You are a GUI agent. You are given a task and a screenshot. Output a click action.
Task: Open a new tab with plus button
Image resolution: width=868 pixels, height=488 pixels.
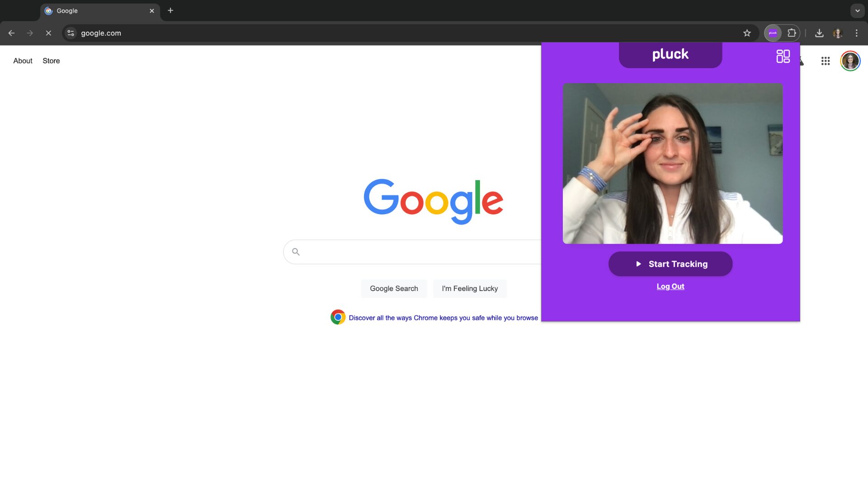[x=170, y=10]
